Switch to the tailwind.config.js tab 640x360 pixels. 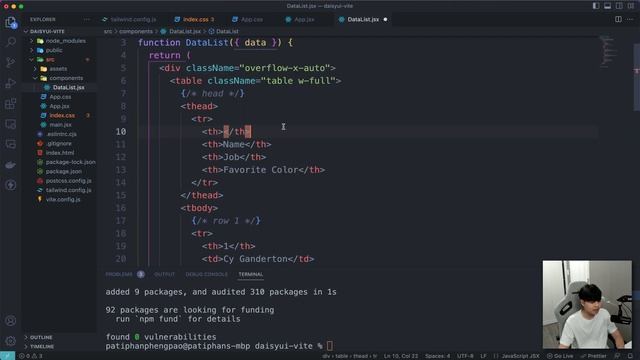(x=129, y=19)
